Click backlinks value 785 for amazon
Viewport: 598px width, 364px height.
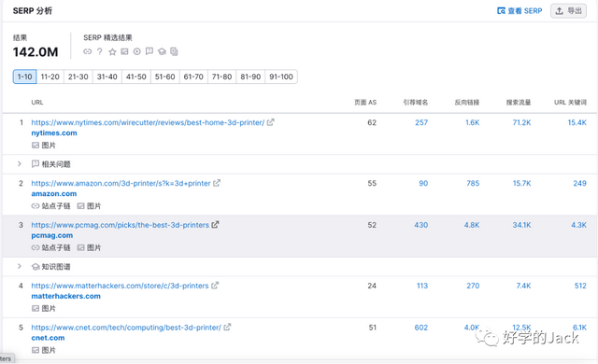pos(473,184)
